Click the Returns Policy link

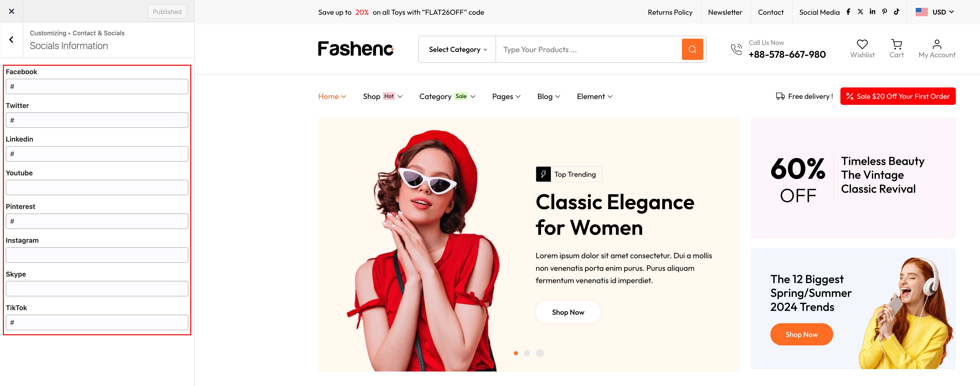(670, 12)
